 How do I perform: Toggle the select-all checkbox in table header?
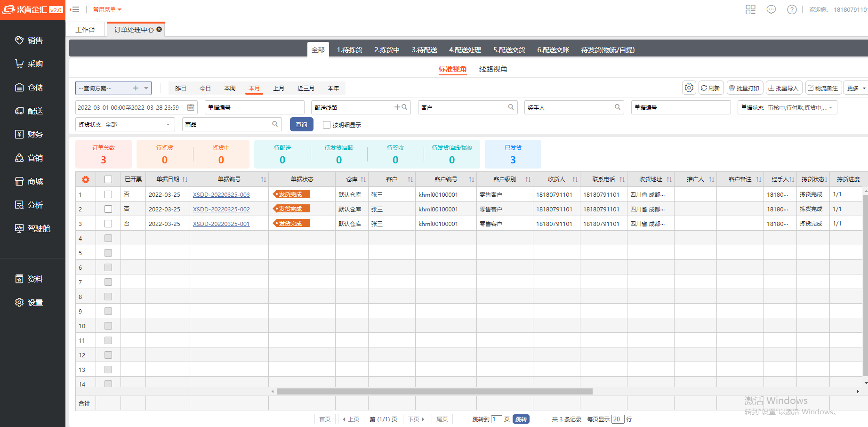pos(108,179)
